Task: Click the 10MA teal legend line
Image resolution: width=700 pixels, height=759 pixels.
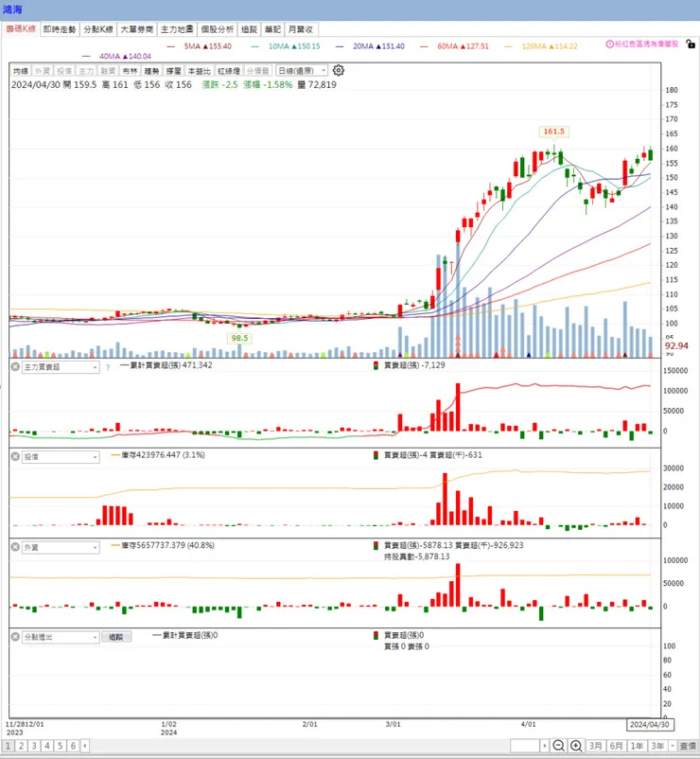Action: [255, 46]
